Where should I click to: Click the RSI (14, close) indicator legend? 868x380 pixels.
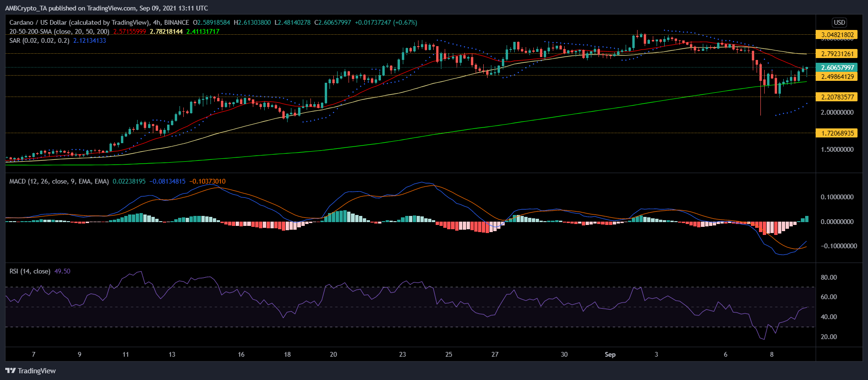(x=30, y=271)
